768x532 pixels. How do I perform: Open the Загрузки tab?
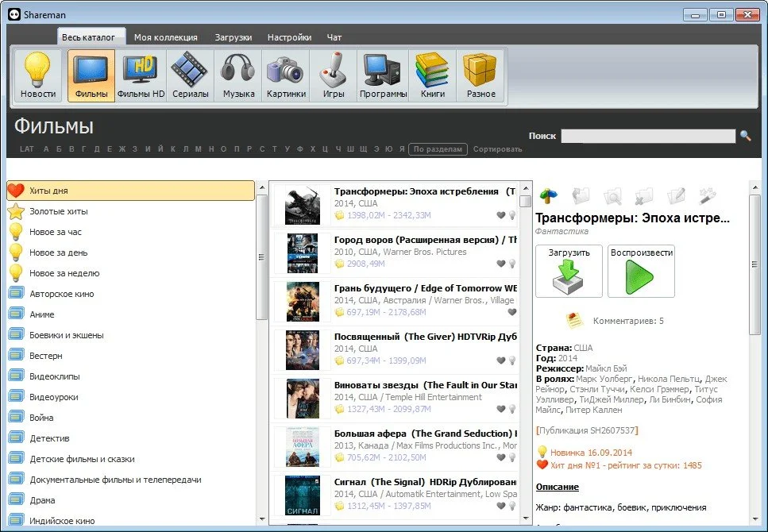click(x=233, y=37)
